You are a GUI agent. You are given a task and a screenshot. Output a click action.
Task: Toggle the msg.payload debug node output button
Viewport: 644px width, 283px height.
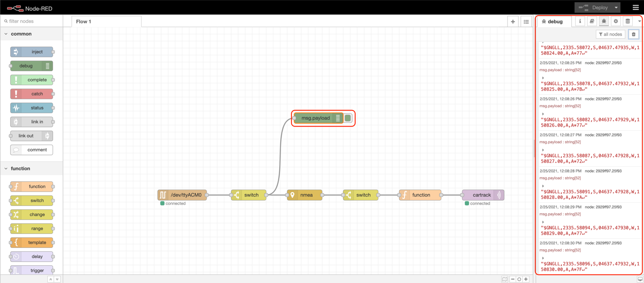click(348, 118)
